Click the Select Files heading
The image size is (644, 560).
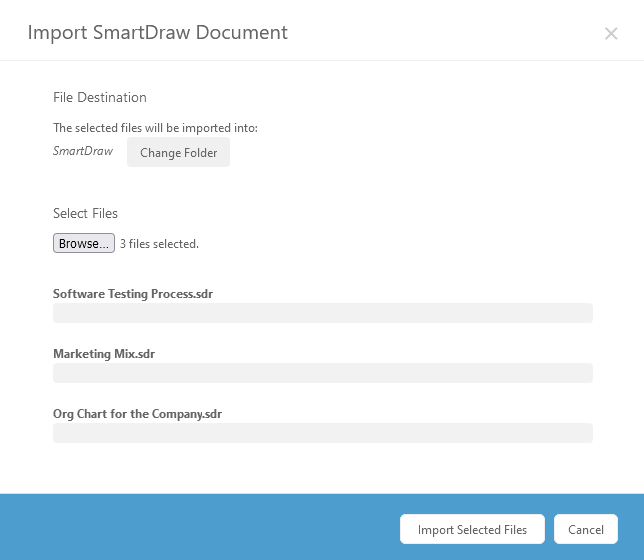85,213
